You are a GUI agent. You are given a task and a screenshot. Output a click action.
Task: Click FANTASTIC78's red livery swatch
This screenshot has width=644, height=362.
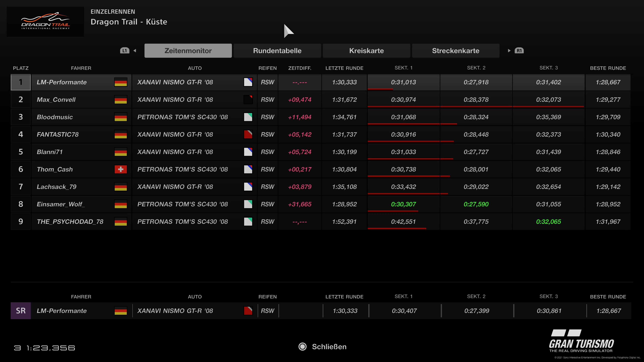click(x=248, y=134)
